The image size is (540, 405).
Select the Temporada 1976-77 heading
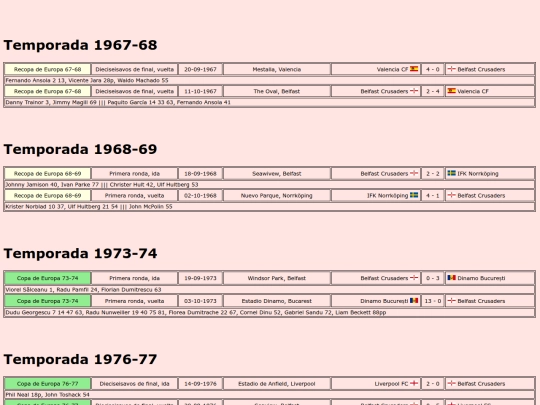tap(80, 359)
